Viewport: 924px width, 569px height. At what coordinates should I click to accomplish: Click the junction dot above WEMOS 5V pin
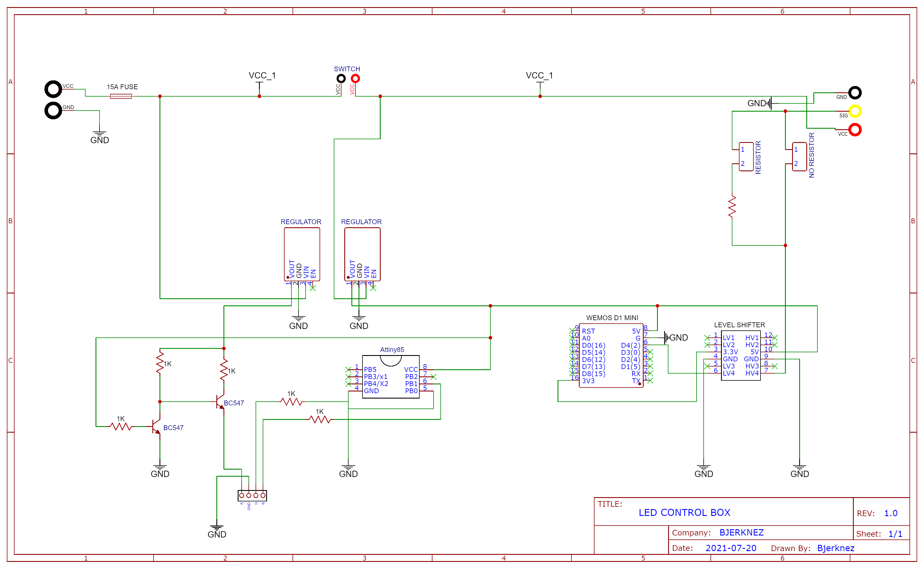pyautogui.click(x=657, y=306)
